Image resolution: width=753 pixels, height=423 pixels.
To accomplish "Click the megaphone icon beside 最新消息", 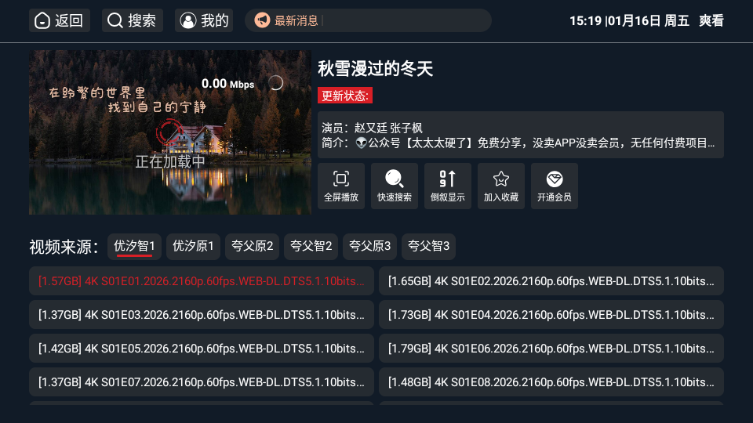I will pyautogui.click(x=262, y=21).
